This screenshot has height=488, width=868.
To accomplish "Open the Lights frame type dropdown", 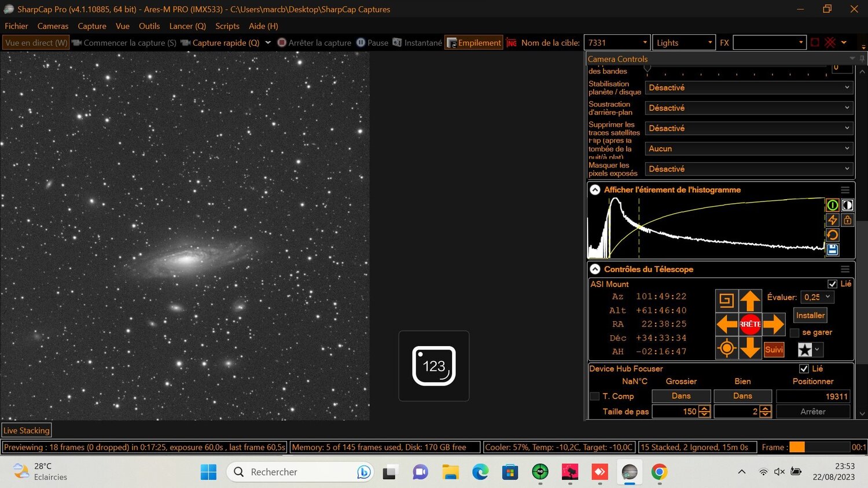I will (x=684, y=43).
